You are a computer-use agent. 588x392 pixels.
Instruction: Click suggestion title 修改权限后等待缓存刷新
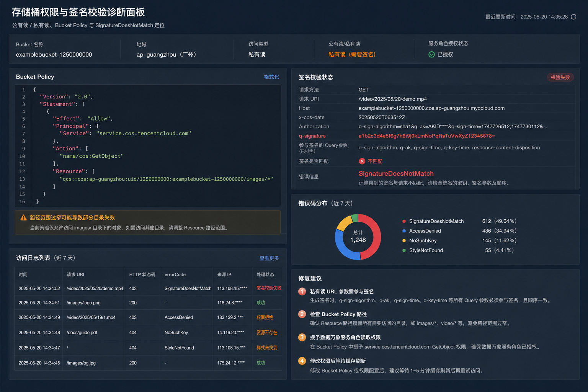click(x=338, y=361)
